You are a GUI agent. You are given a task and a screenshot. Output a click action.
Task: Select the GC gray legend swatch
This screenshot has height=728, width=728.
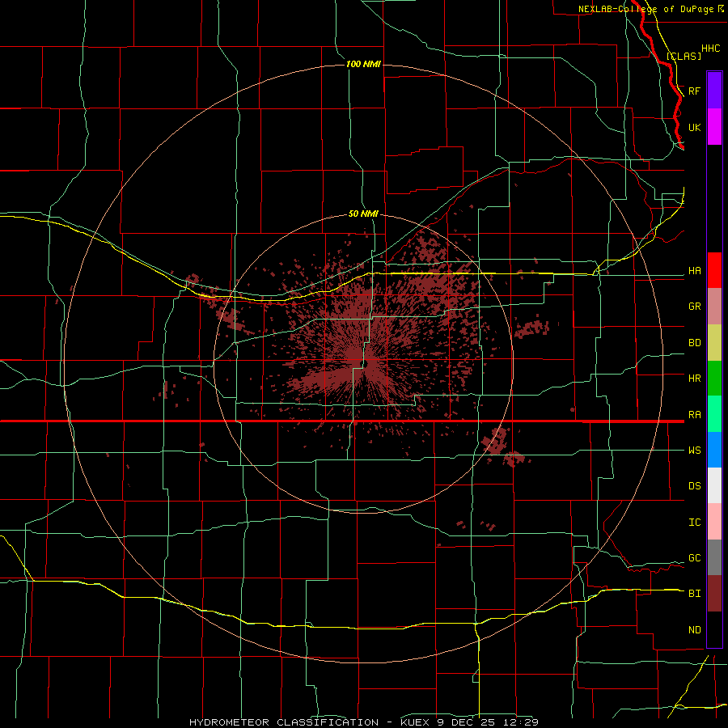tap(714, 557)
